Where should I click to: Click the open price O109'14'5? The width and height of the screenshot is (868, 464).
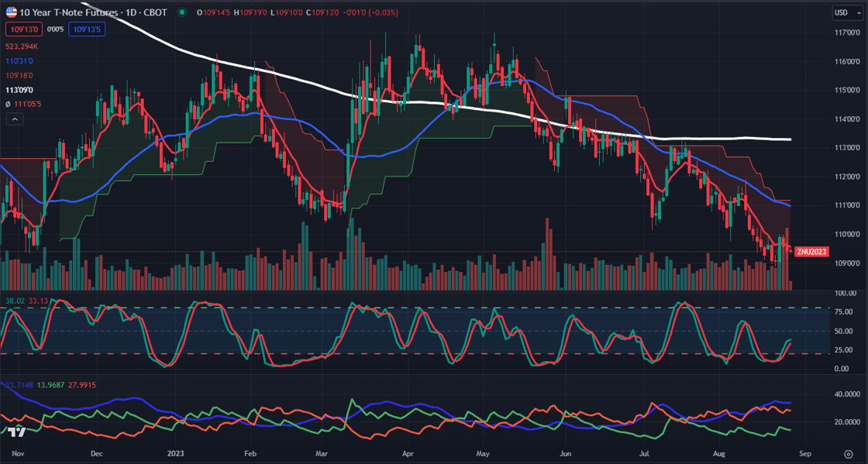[x=214, y=12]
